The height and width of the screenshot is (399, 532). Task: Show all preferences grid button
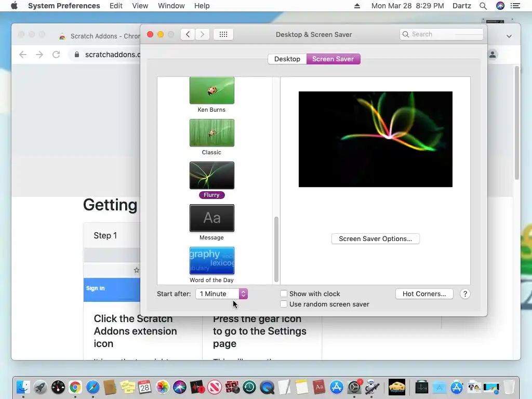pos(223,34)
